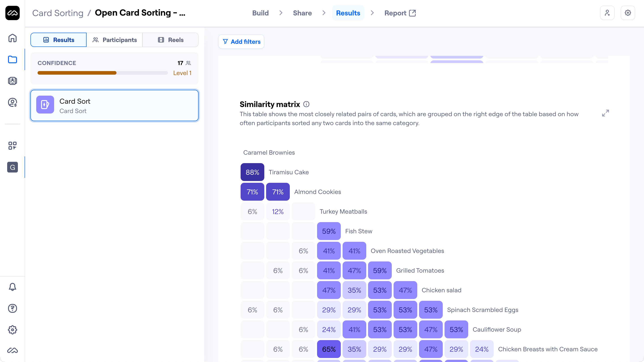Click the Chicken Breasts with Cream Sauce label
The image size is (644, 362).
click(548, 349)
